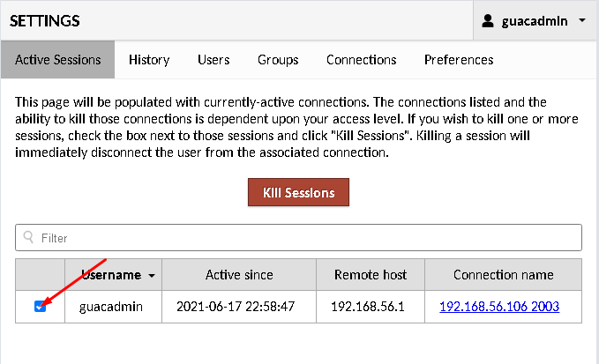This screenshot has height=364, width=599.
Task: Sort by the Active since column
Action: tap(239, 275)
